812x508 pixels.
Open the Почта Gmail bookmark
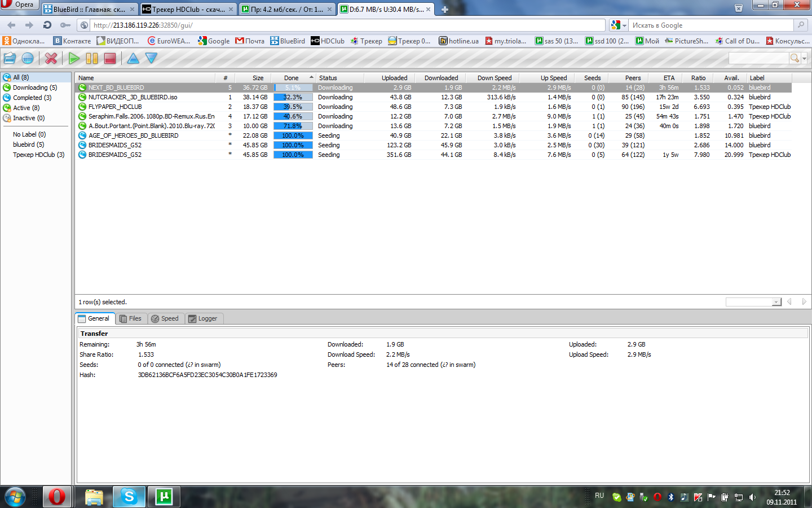point(250,41)
